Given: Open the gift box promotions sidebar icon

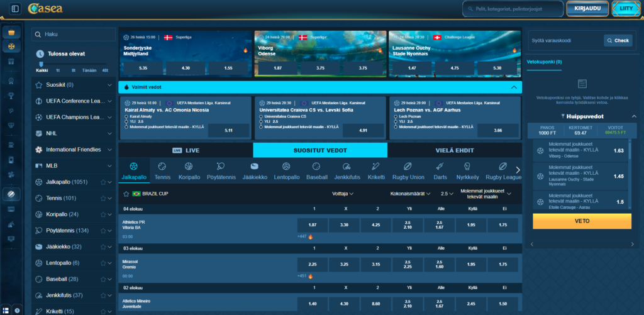Looking at the screenshot, I should pos(11,61).
